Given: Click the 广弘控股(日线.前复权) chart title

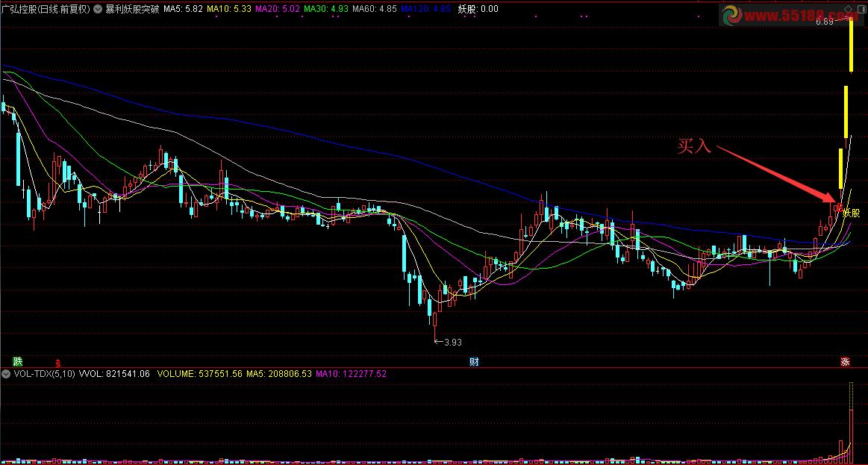Looking at the screenshot, I should tap(46, 10).
